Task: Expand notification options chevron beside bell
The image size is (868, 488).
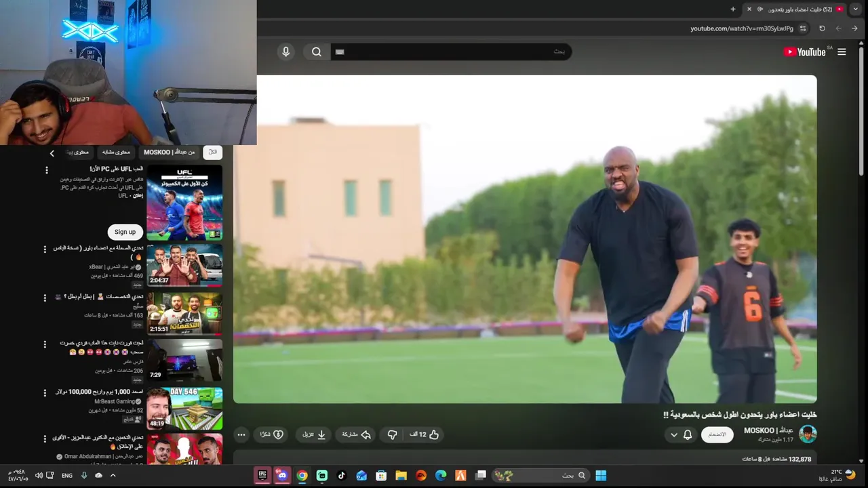Action: point(673,434)
